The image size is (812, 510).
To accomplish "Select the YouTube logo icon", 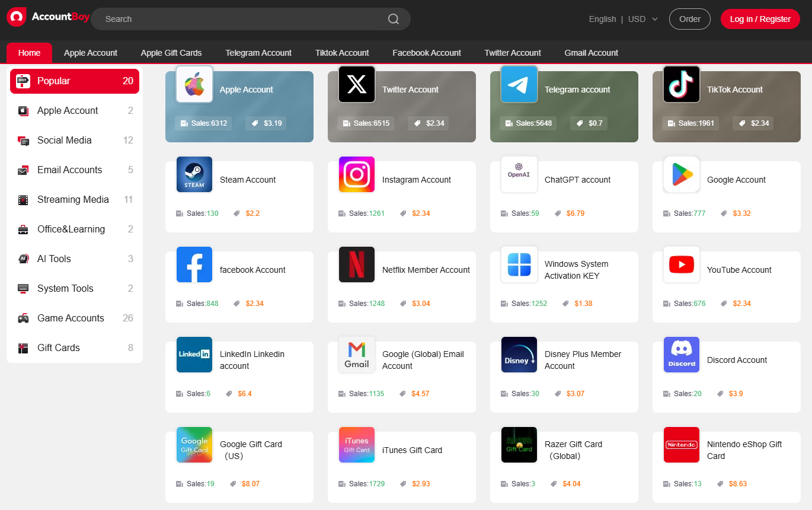I will [682, 264].
